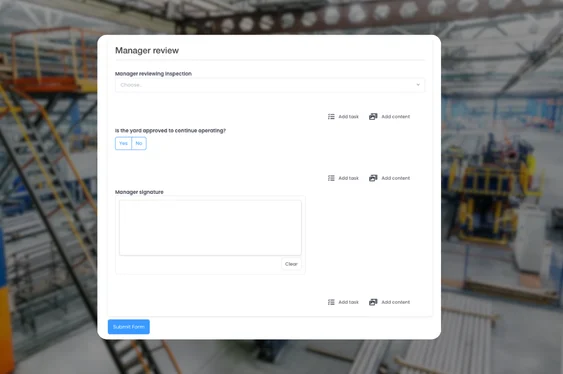
Task: Submit the form
Action: click(x=129, y=327)
